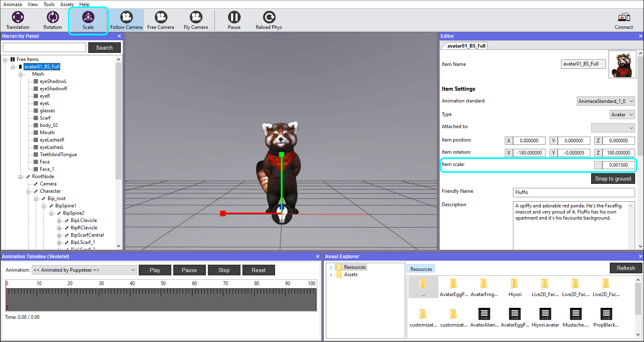Click the Search button in Hierarchy
This screenshot has width=644, height=342.
pyautogui.click(x=105, y=48)
